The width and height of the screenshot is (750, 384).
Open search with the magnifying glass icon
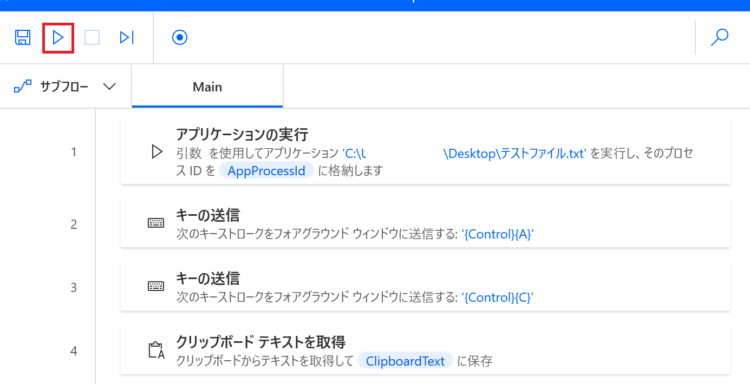click(719, 37)
